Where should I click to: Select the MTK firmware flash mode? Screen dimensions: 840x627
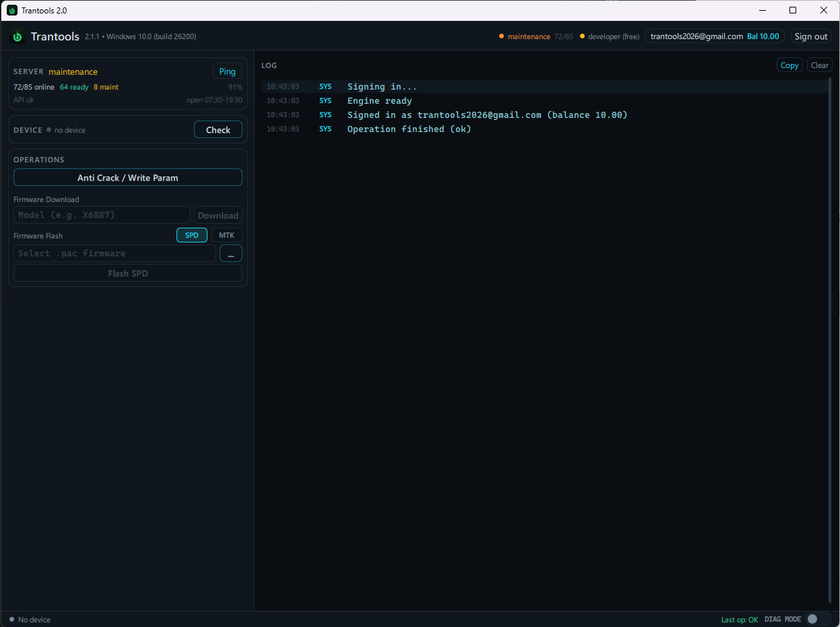[227, 235]
